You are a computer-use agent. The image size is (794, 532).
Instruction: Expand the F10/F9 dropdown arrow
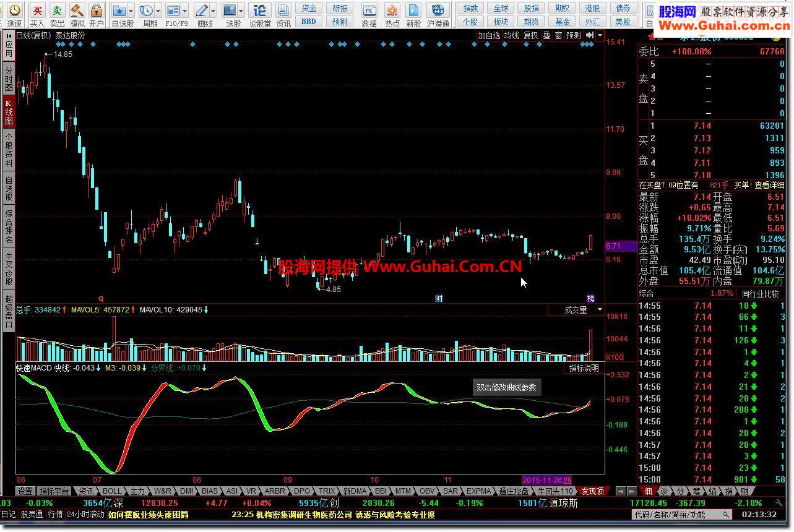point(185,11)
